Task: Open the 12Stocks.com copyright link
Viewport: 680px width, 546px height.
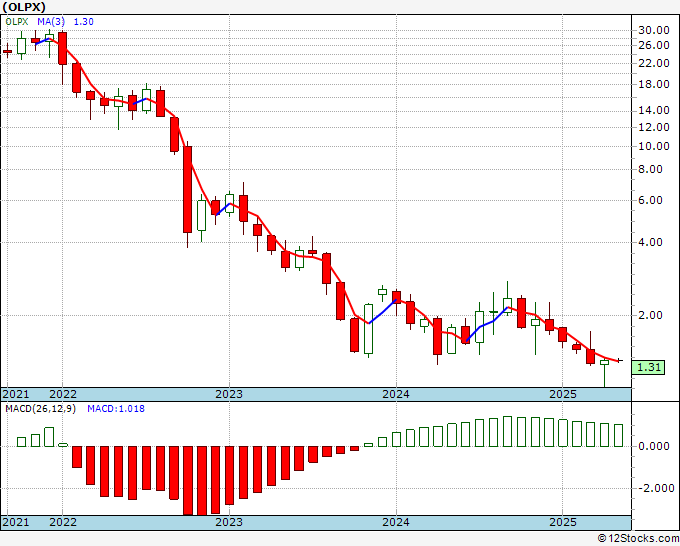Action: pos(638,539)
